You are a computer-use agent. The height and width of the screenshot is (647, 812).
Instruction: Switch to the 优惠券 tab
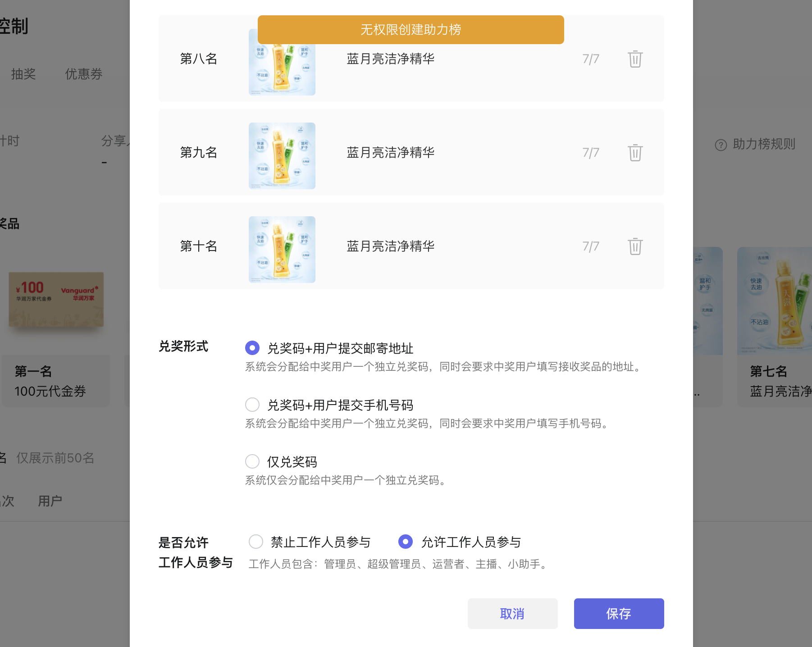[x=84, y=74]
